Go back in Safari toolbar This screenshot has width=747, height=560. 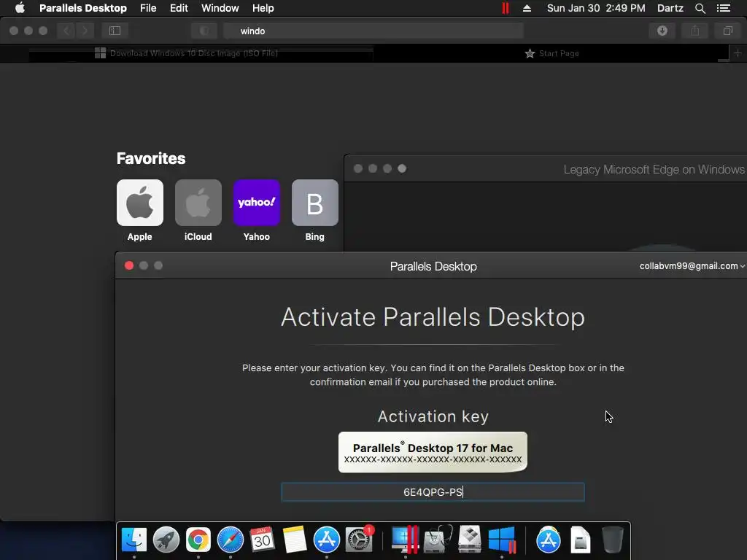66,31
